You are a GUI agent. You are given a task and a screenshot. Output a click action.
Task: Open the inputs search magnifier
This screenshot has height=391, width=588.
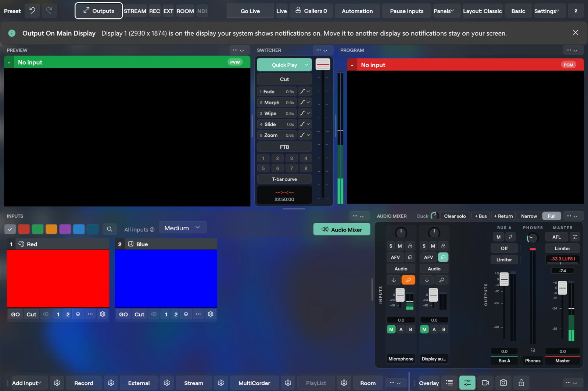pyautogui.click(x=110, y=229)
